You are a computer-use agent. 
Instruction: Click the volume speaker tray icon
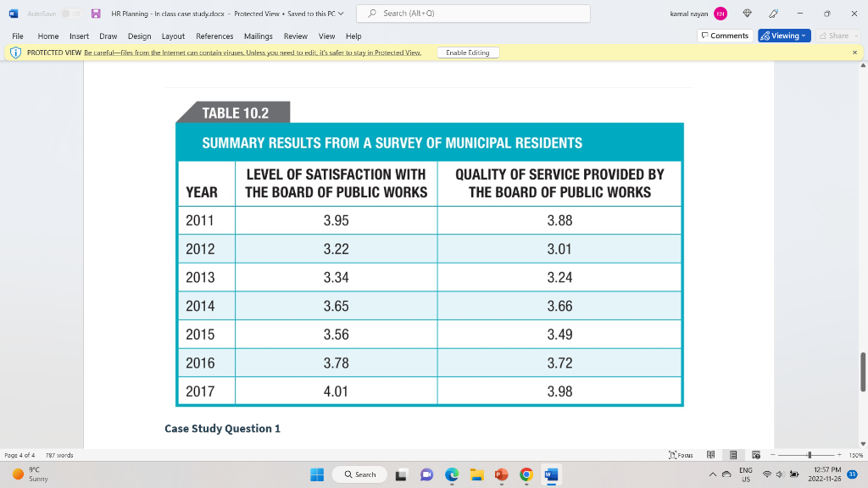(x=780, y=474)
